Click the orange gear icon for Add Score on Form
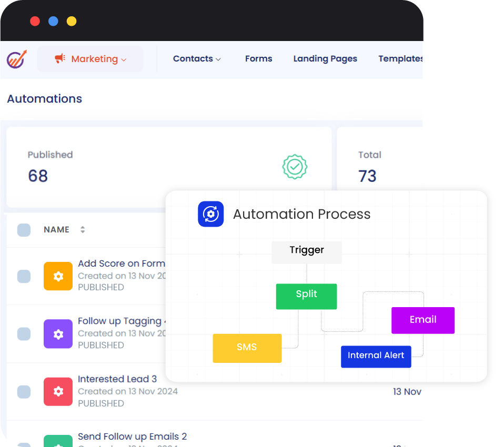504x447 pixels. click(58, 276)
